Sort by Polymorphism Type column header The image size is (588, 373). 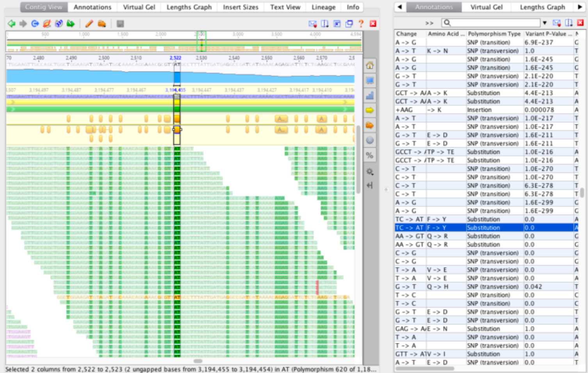tap(495, 34)
